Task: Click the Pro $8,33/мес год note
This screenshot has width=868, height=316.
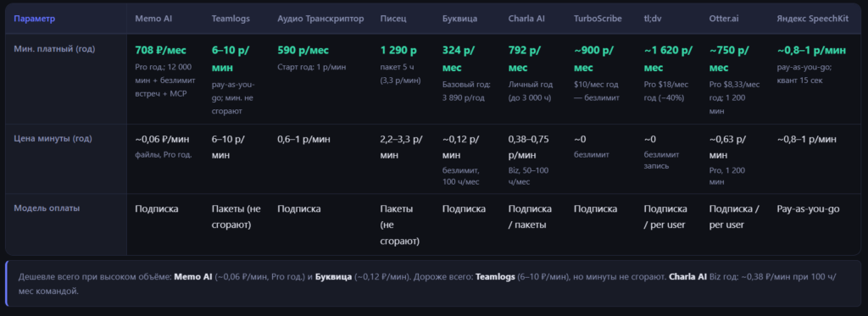Action: 735,97
